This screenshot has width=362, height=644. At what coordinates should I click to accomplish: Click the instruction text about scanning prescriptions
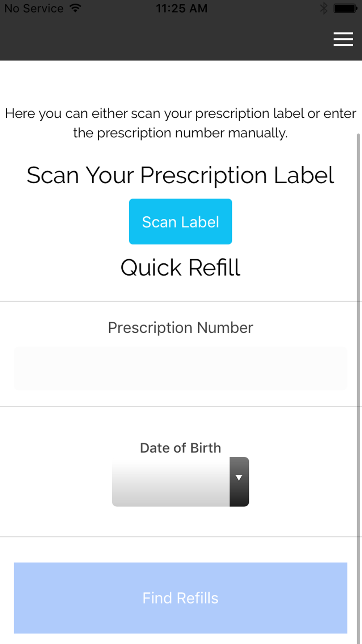click(180, 123)
